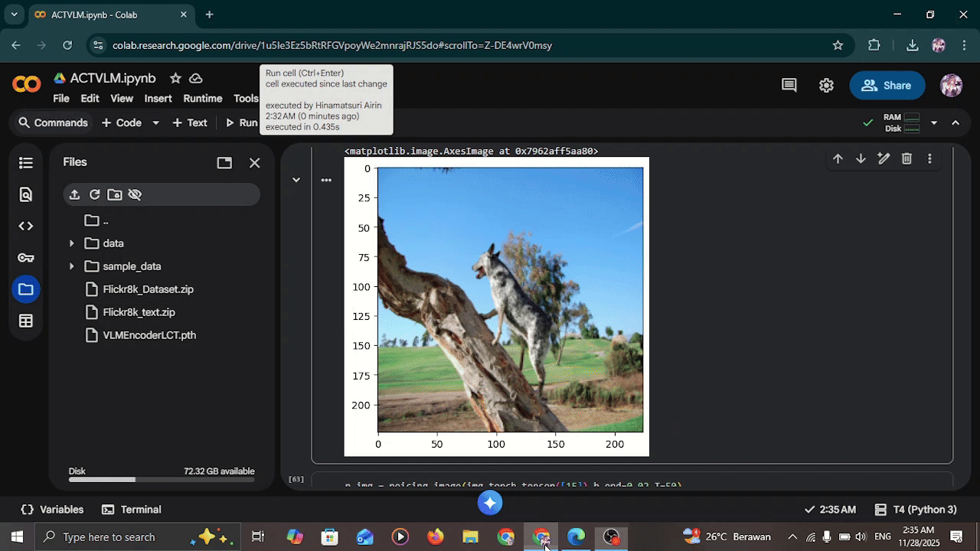The height and width of the screenshot is (551, 980).
Task: Mount Google Drive folder icon
Action: 115,194
